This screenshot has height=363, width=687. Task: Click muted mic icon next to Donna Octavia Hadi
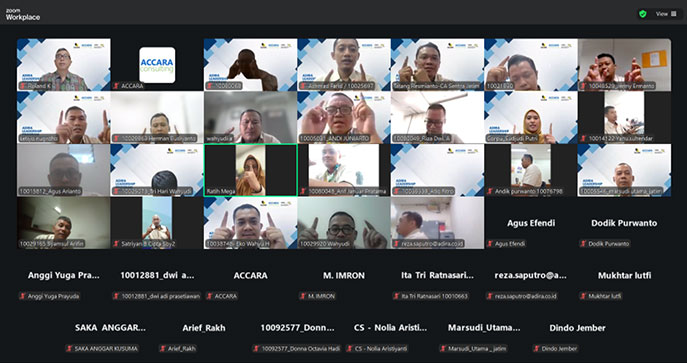coord(256,349)
